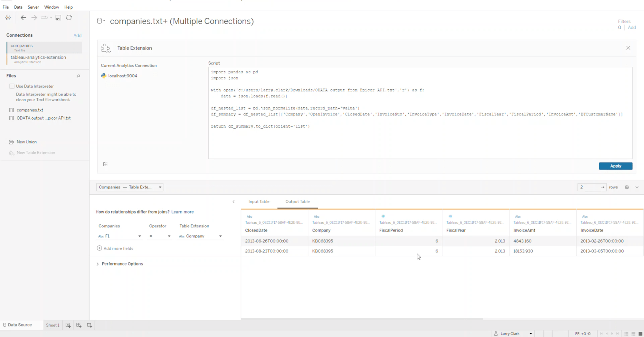This screenshot has width=644, height=337.
Task: Click the Save workbook icon in the toolbar
Action: 58,18
